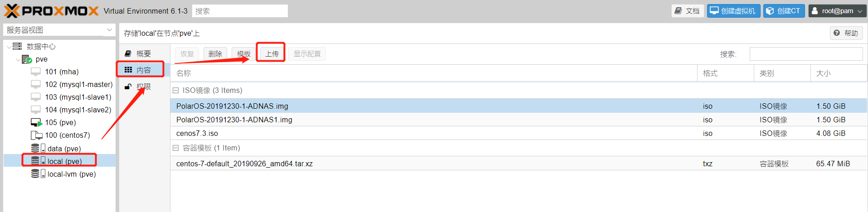This screenshot has width=868, height=212.
Task: Select the cenos7.3.iso row
Action: click(197, 133)
